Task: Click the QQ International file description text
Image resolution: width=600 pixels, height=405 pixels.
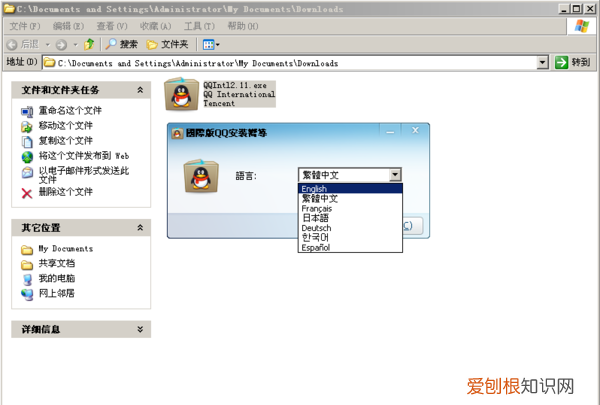Action: pyautogui.click(x=239, y=94)
